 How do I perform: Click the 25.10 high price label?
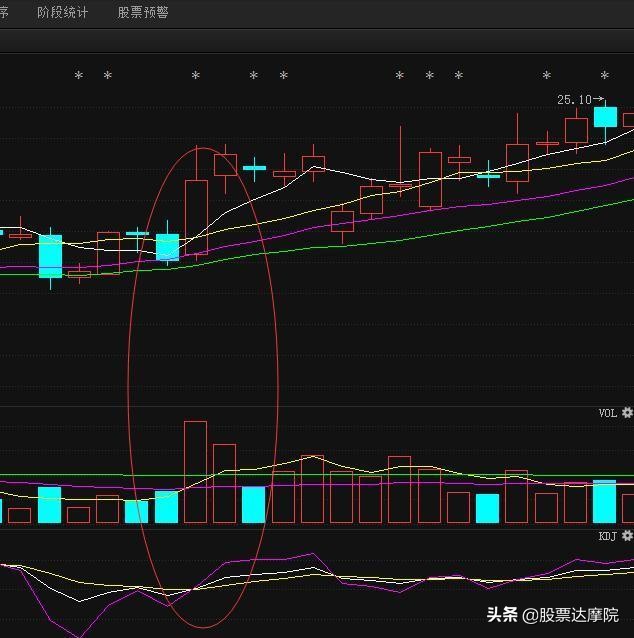tap(574, 100)
